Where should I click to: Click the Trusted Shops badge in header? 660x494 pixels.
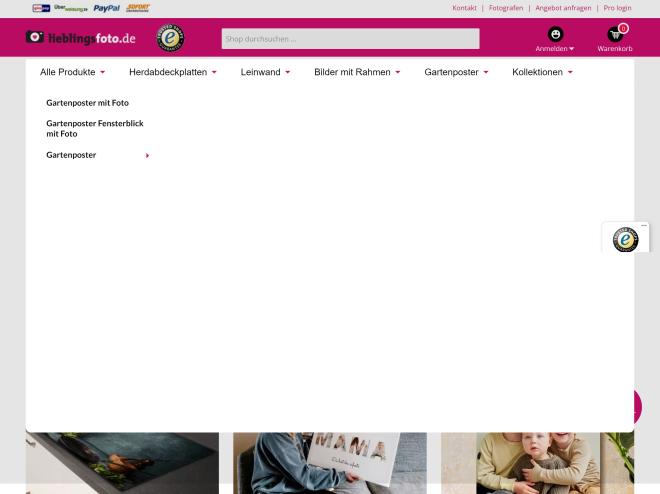(170, 38)
